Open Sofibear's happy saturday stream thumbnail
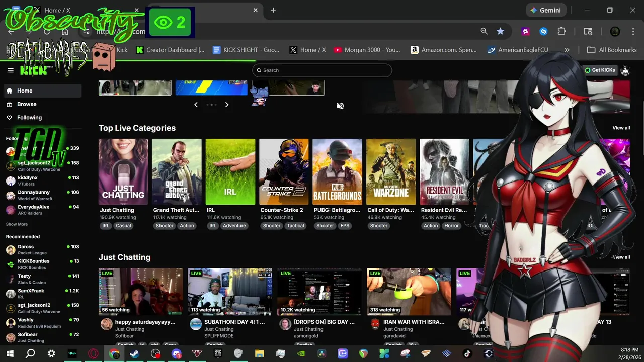 (141, 292)
